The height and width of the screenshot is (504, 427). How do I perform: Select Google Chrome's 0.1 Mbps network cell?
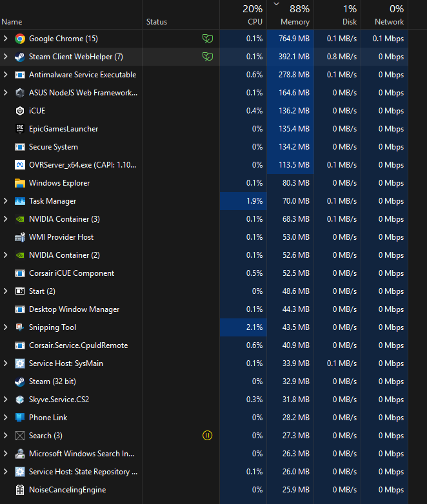pyautogui.click(x=384, y=39)
